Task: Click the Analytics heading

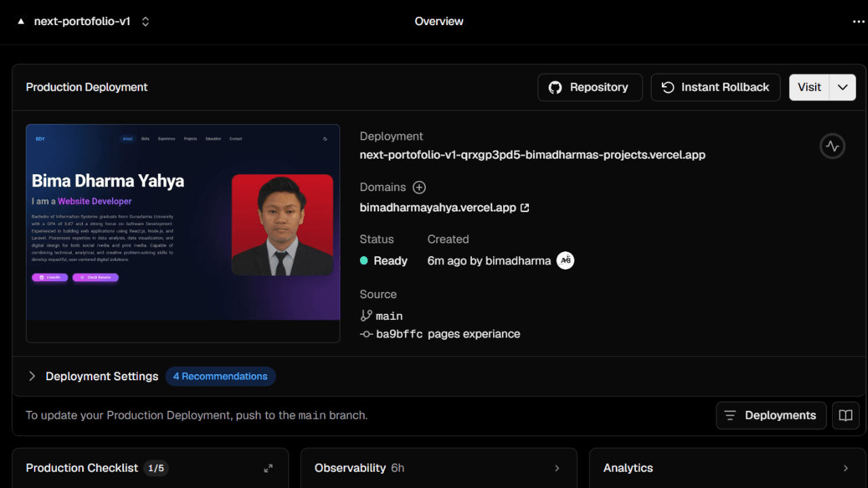Action: point(628,468)
